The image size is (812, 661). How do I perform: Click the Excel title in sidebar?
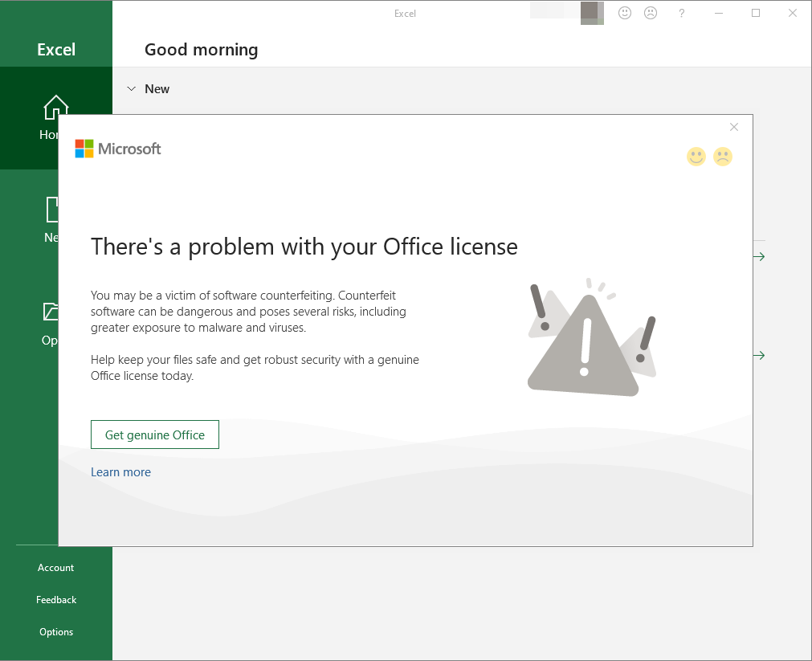56,50
